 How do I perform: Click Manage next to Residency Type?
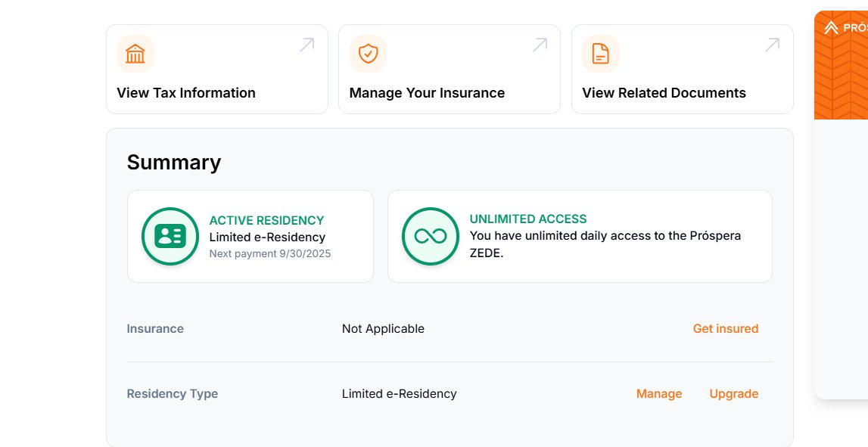point(658,393)
